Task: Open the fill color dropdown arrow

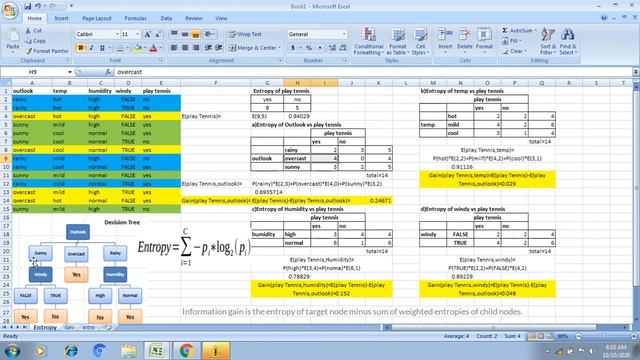Action: click(145, 48)
